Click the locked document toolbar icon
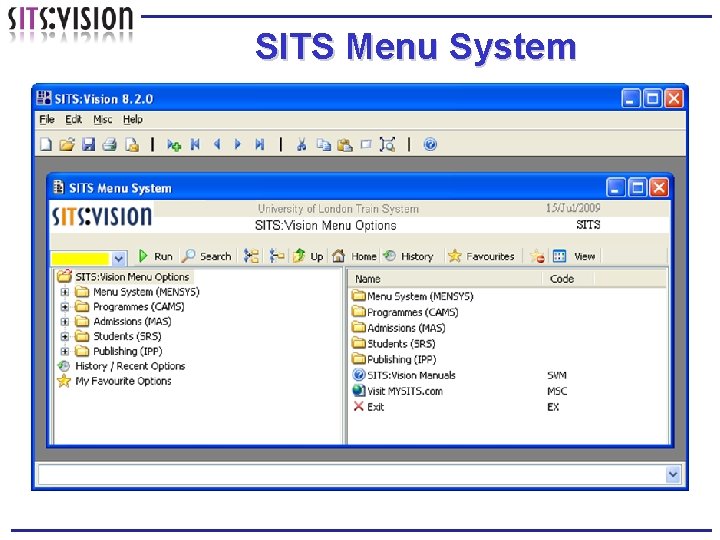Image resolution: width=720 pixels, height=540 pixels. tap(132, 145)
